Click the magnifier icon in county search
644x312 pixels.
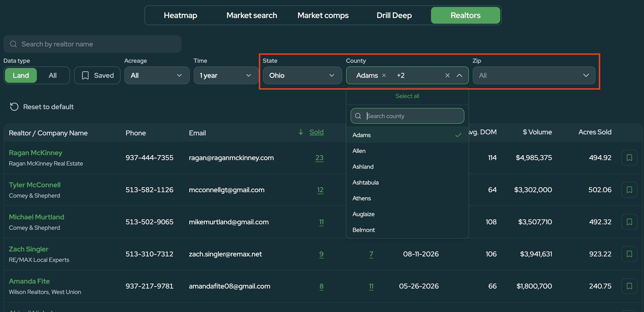coord(358,116)
